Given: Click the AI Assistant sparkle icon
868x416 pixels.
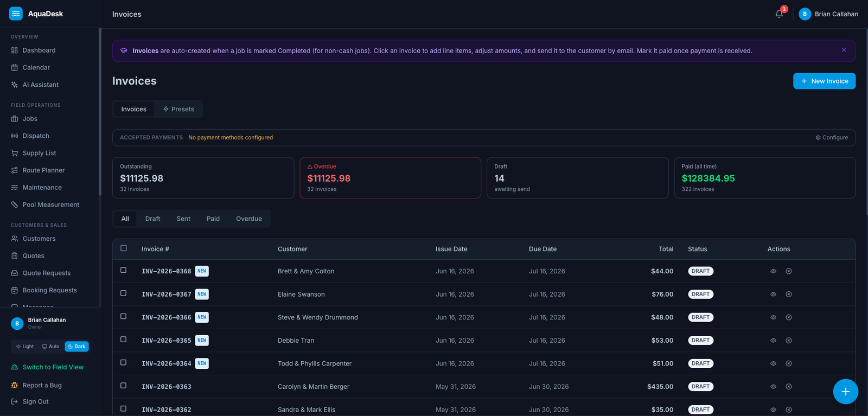Looking at the screenshot, I should 15,85.
